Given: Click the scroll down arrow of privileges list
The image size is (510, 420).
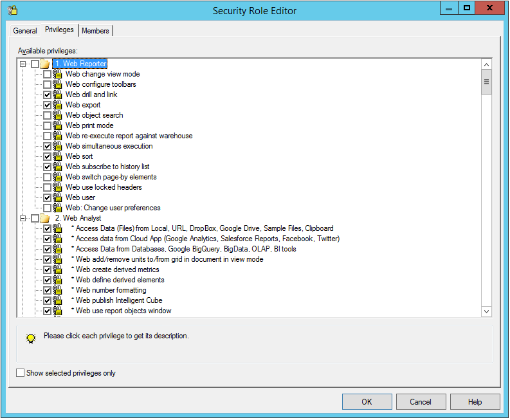Looking at the screenshot, I should (487, 311).
